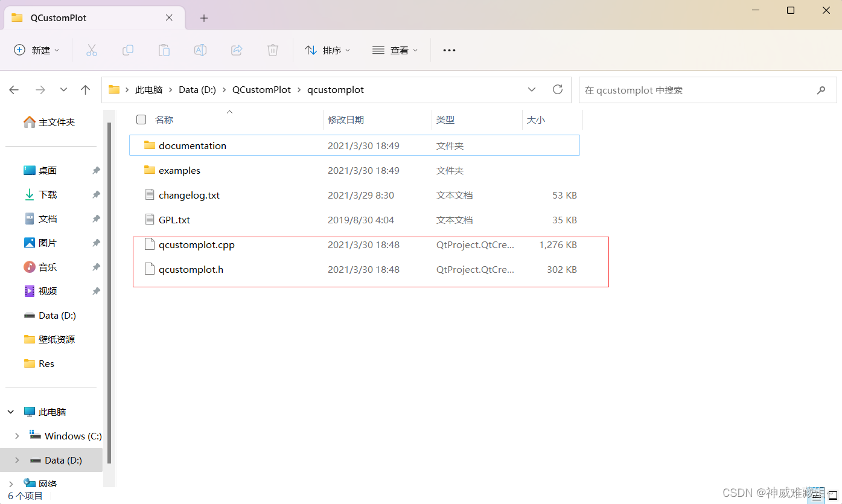This screenshot has width=842, height=504.
Task: Select the qcustomplot.h file name
Action: click(x=191, y=270)
